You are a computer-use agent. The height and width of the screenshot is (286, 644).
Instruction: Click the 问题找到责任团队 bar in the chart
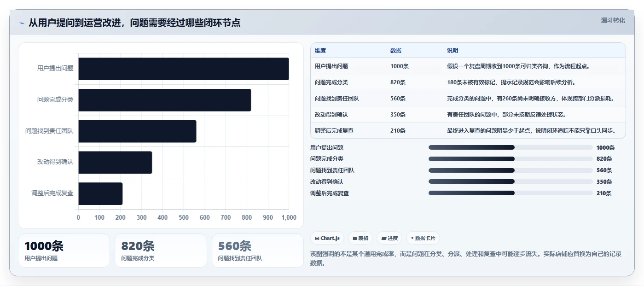pyautogui.click(x=138, y=131)
